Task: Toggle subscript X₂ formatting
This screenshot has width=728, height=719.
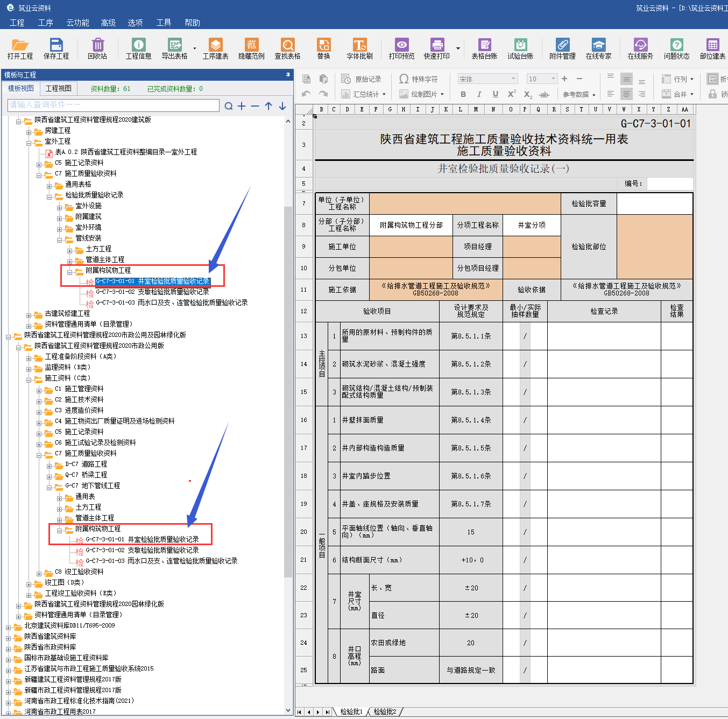Action: point(528,94)
